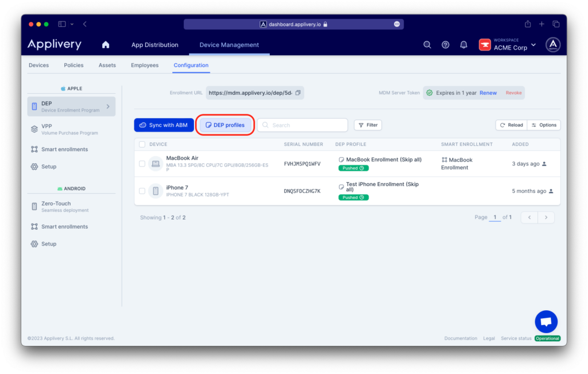This screenshot has height=374, width=588.
Task: Switch to the Devices subtab
Action: 38,65
